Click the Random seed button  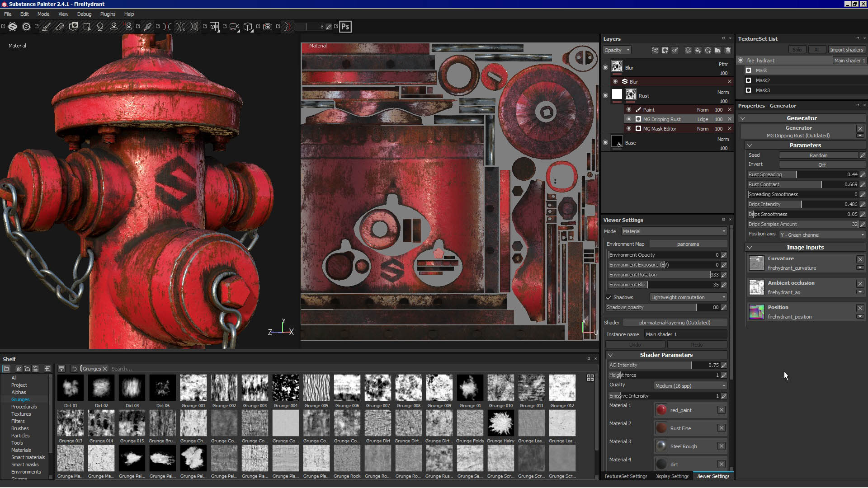pyautogui.click(x=818, y=155)
